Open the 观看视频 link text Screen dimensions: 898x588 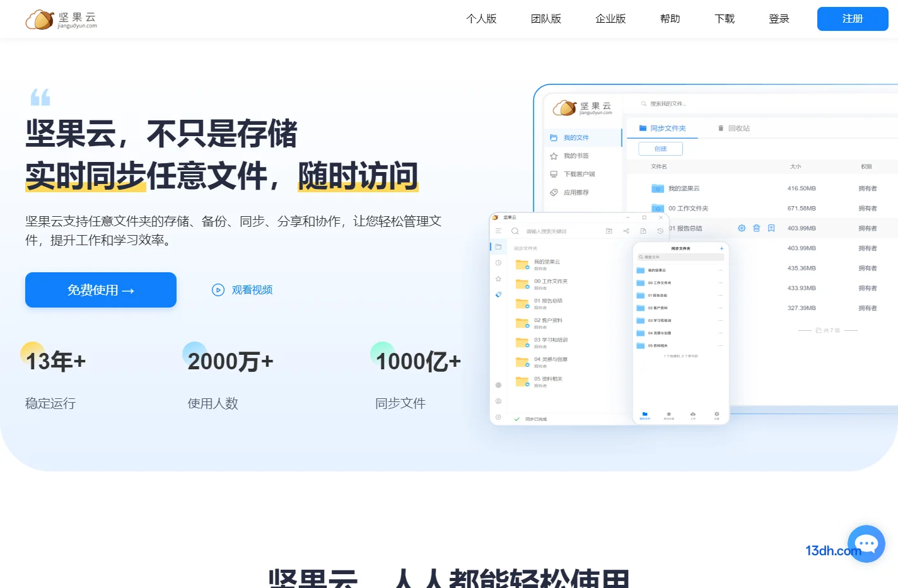[252, 290]
